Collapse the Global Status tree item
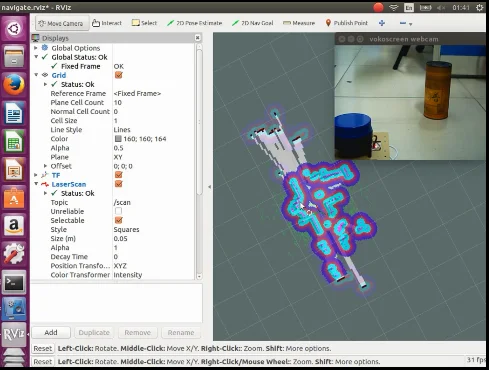This screenshot has width=489, height=370. (36, 57)
